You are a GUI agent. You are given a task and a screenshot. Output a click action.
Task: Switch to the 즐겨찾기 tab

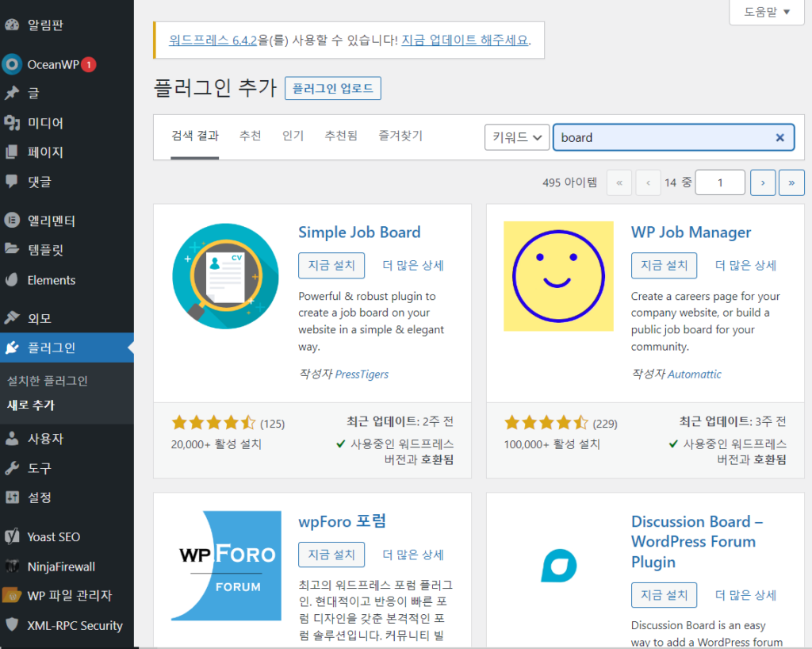[x=400, y=136]
